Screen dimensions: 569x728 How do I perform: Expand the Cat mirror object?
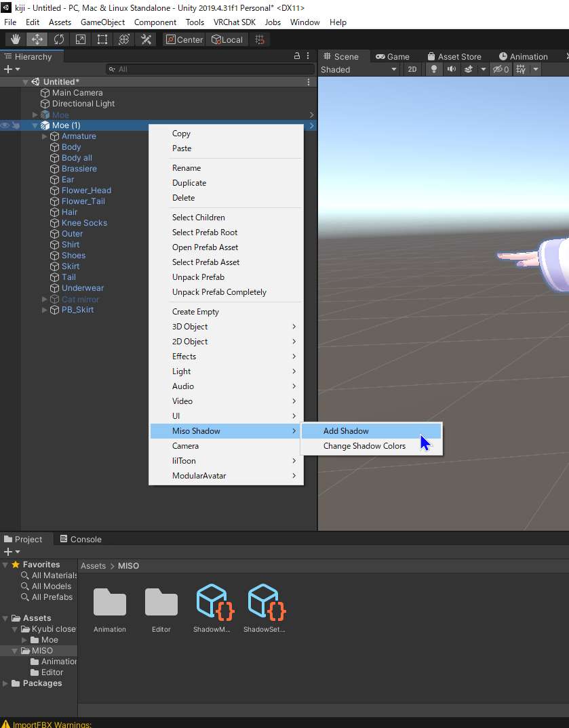pyautogui.click(x=45, y=299)
